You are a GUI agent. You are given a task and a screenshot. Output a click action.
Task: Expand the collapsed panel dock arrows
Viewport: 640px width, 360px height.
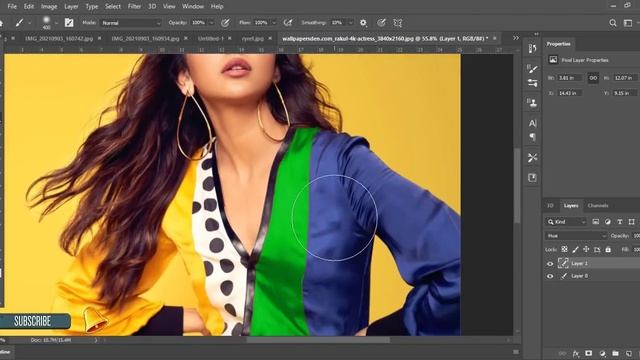536,34
